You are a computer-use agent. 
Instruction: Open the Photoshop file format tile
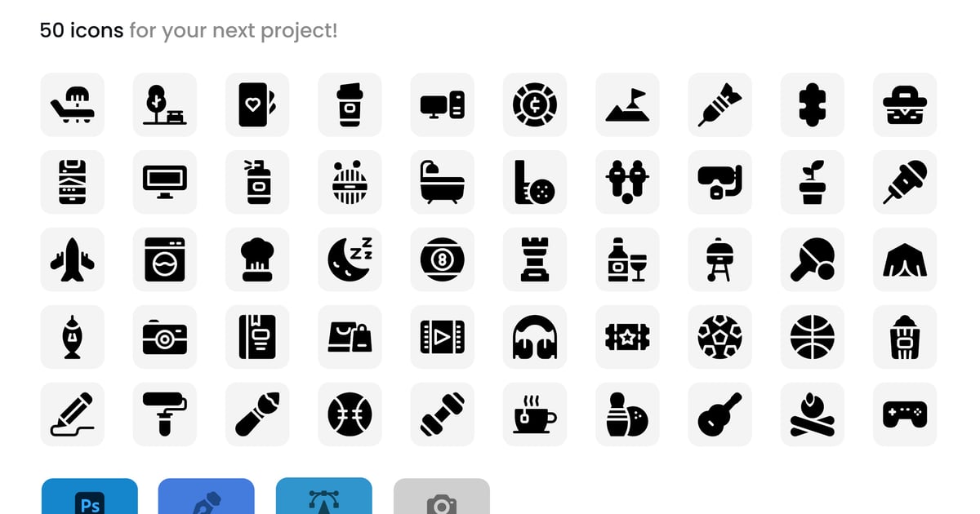click(90, 496)
